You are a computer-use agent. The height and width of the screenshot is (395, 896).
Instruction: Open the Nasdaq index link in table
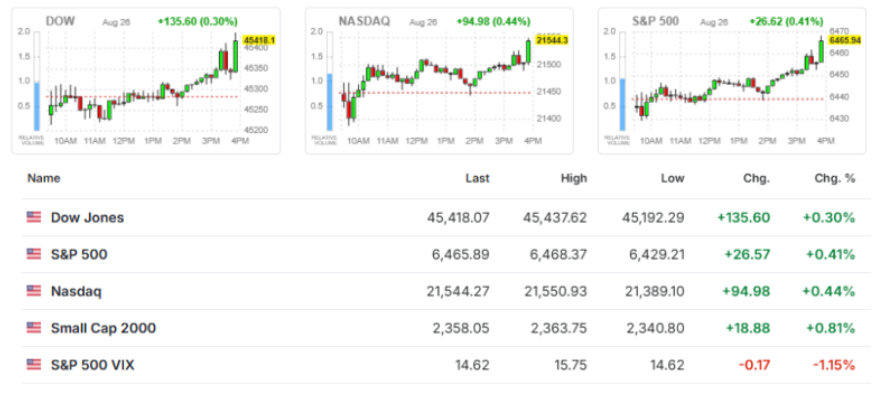[76, 292]
